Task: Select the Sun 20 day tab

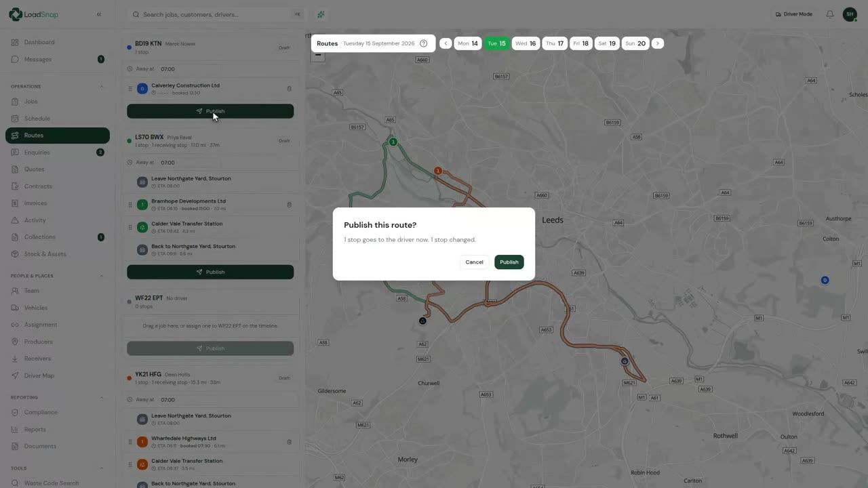Action: click(635, 43)
